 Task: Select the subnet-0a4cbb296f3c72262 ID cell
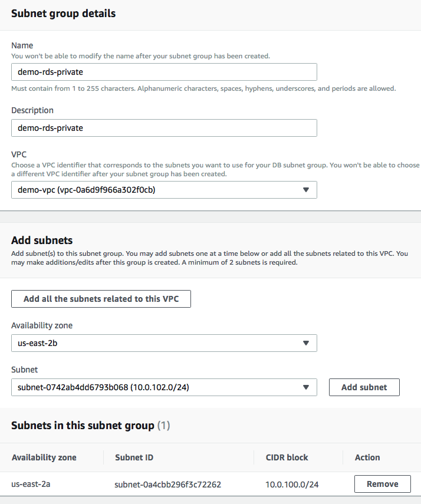tap(167, 485)
